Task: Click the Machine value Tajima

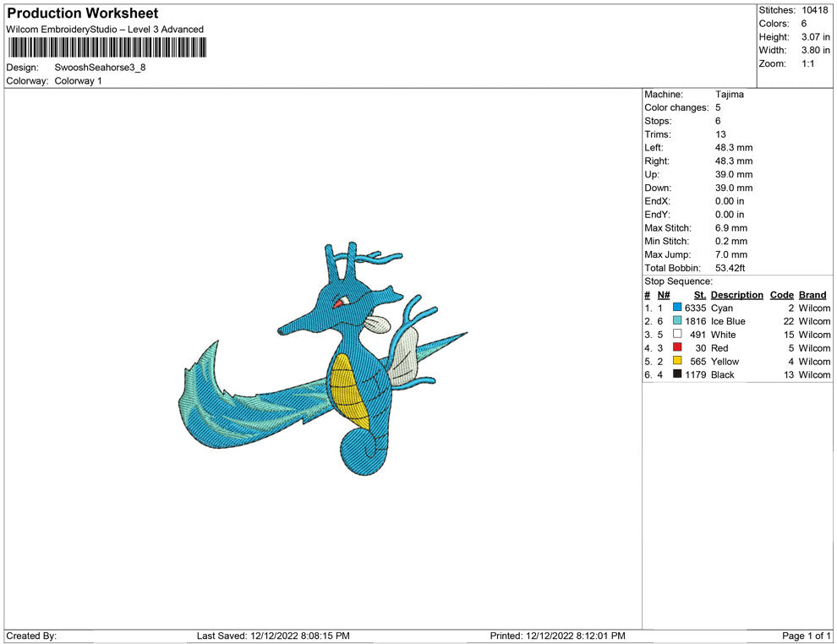Action: click(x=729, y=95)
